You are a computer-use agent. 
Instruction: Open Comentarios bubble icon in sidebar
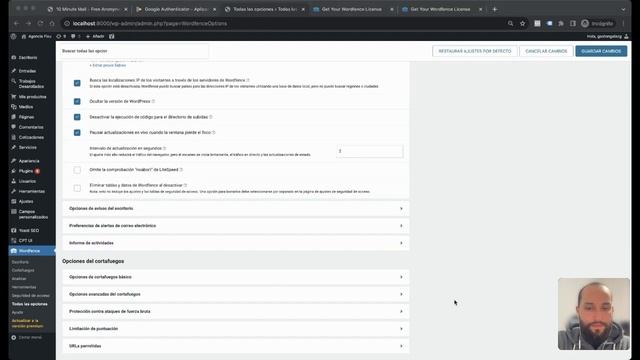(x=13, y=127)
